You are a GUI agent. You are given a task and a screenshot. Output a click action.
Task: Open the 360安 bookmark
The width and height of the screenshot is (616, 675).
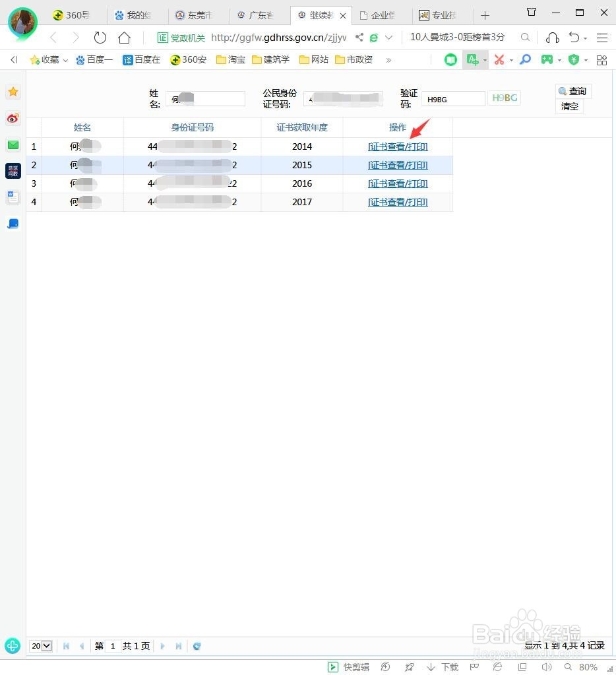[x=189, y=60]
